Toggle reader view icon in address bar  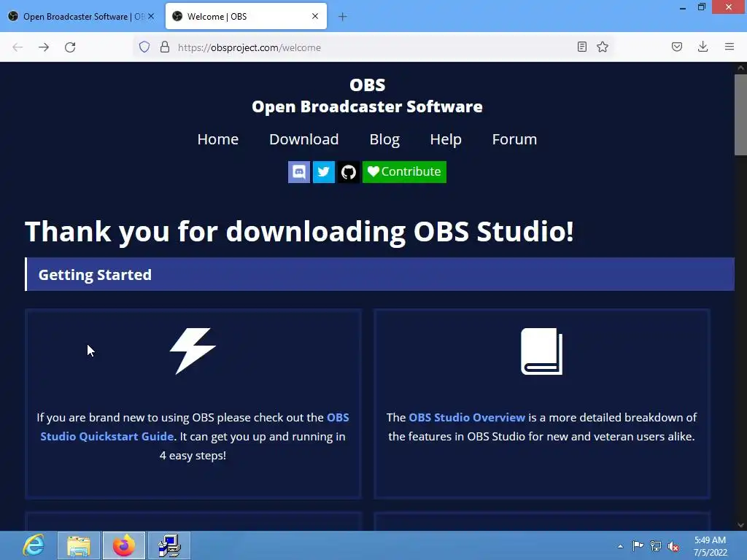point(581,47)
